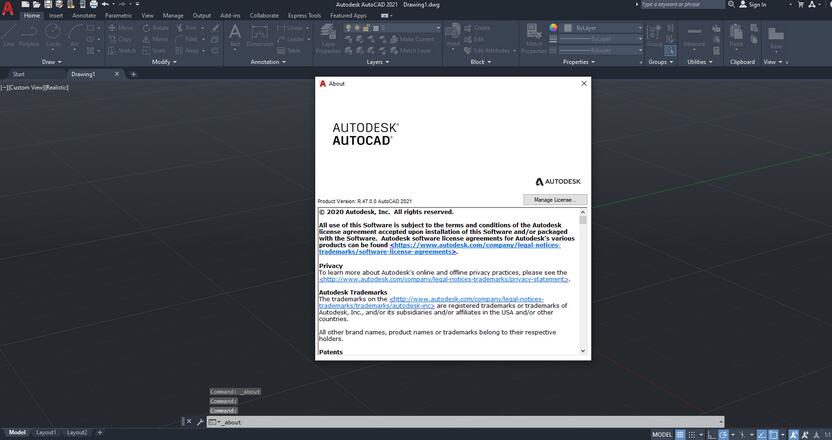
Task: Click the Stretch tool in Modify panel
Action: point(122,51)
